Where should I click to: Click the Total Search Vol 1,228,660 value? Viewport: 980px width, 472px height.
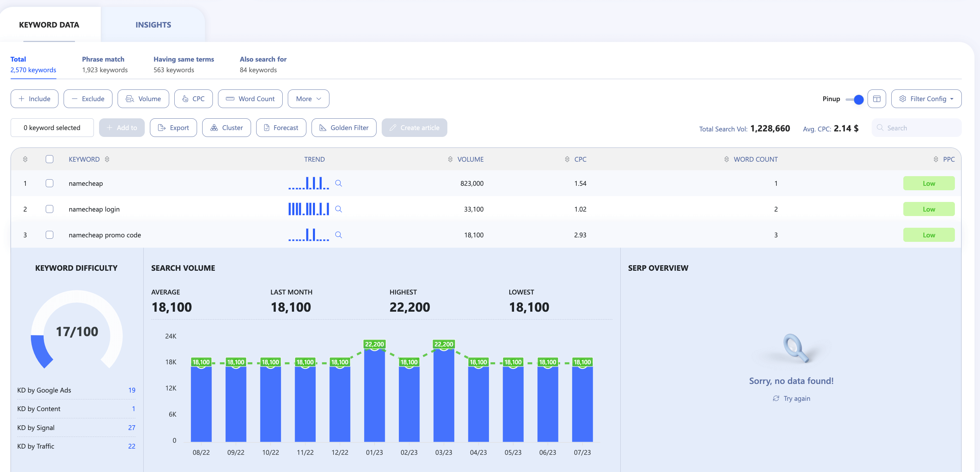(770, 128)
